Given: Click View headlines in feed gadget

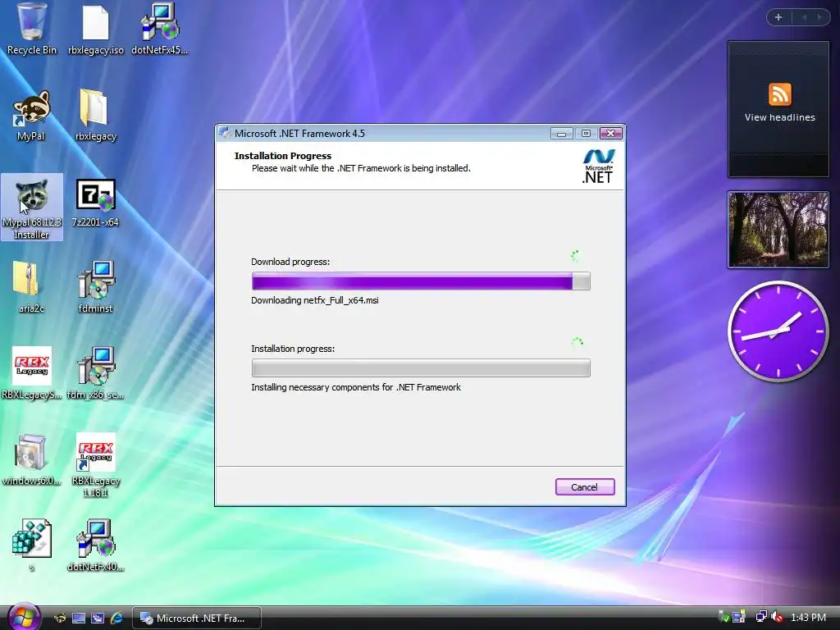Looking at the screenshot, I should (779, 117).
